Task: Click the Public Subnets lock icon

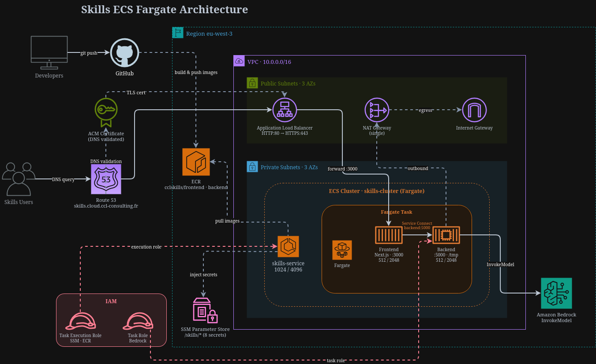Action: tap(252, 83)
